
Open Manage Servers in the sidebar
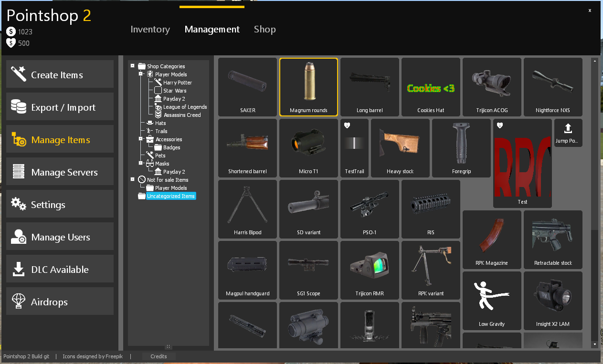point(60,171)
